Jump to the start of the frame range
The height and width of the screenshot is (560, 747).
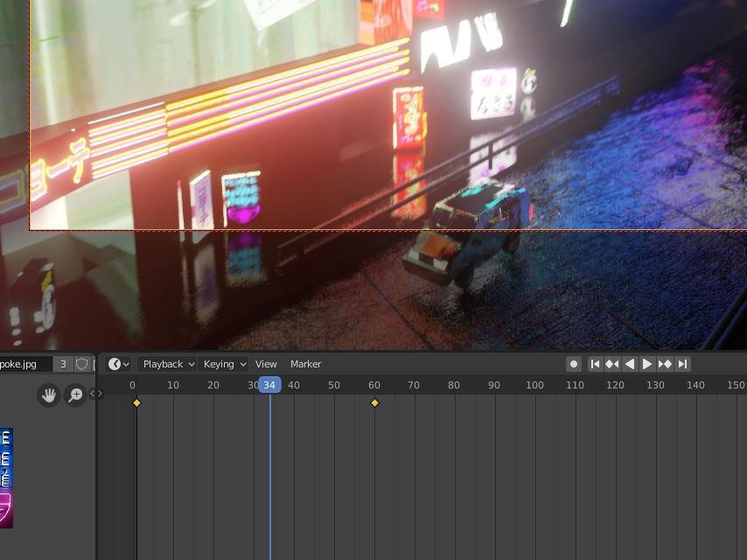point(596,363)
